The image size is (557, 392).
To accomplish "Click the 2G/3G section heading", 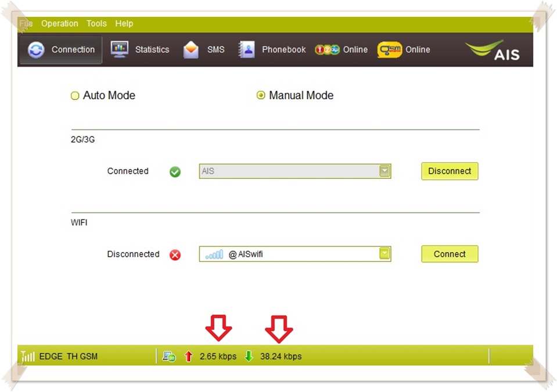I will pos(83,139).
